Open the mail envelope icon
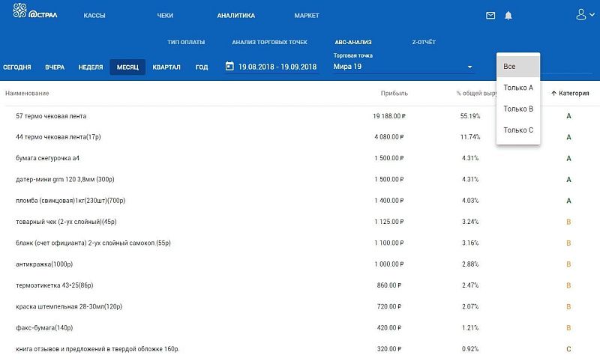The image size is (600, 364). tap(490, 15)
